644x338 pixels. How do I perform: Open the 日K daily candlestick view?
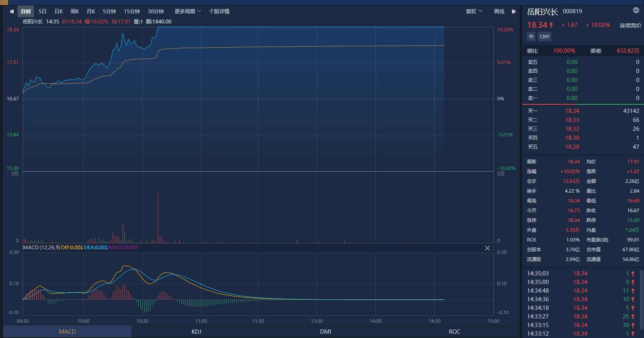[59, 12]
